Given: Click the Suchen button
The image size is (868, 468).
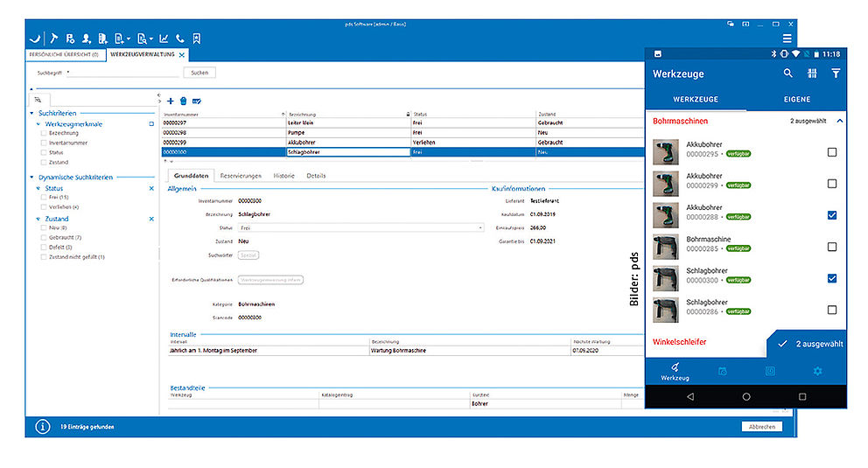Looking at the screenshot, I should (x=199, y=73).
